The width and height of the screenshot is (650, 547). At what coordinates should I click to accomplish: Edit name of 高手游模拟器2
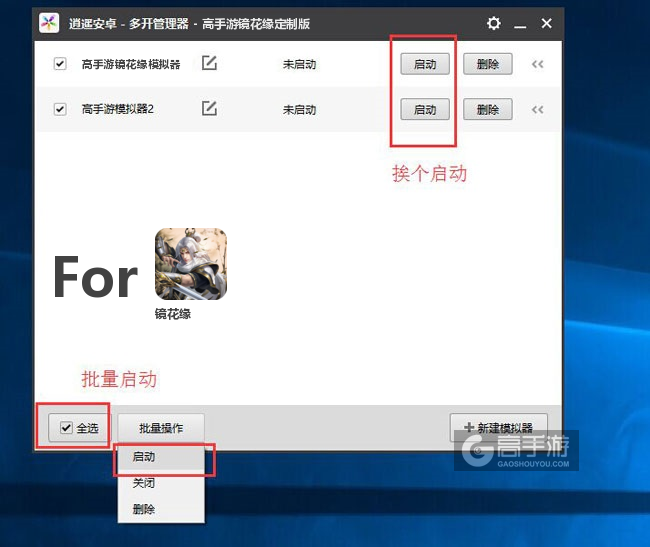coord(209,109)
